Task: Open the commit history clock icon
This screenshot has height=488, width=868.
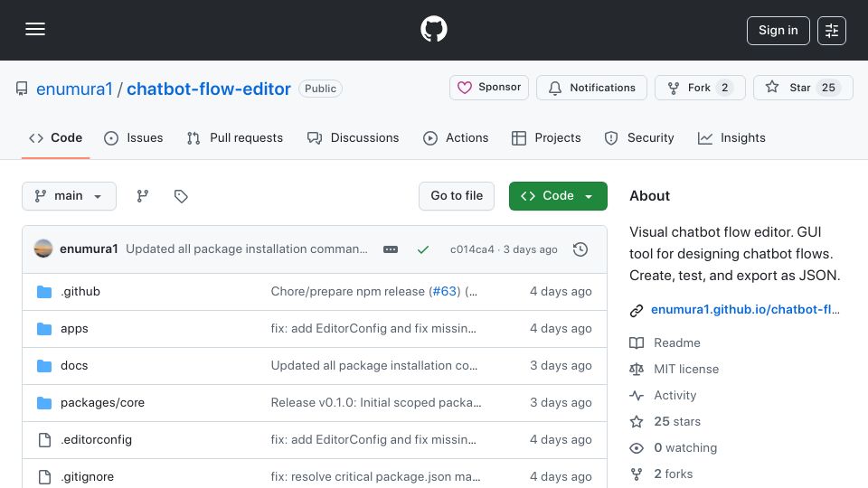Action: click(x=580, y=249)
